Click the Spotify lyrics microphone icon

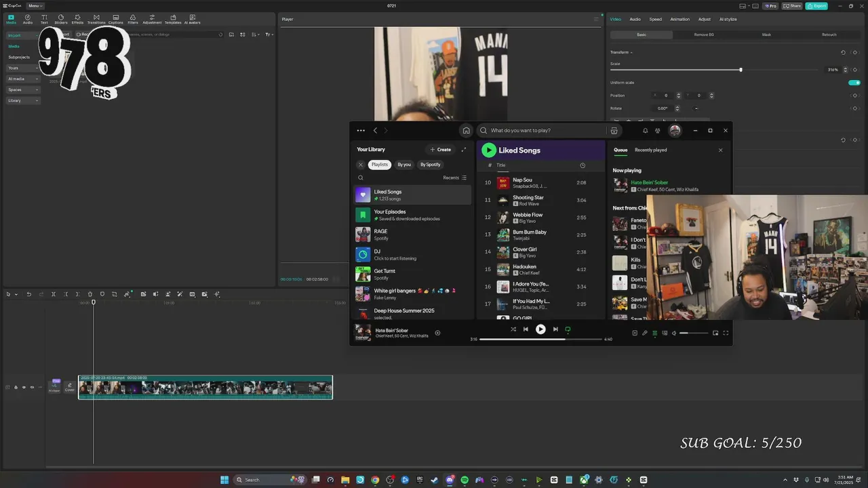[x=645, y=333]
